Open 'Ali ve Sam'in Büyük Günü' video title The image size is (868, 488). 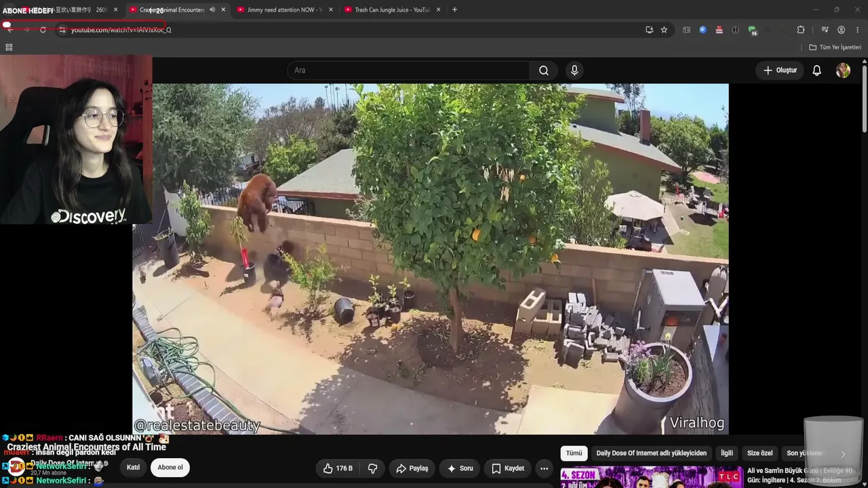click(800, 475)
